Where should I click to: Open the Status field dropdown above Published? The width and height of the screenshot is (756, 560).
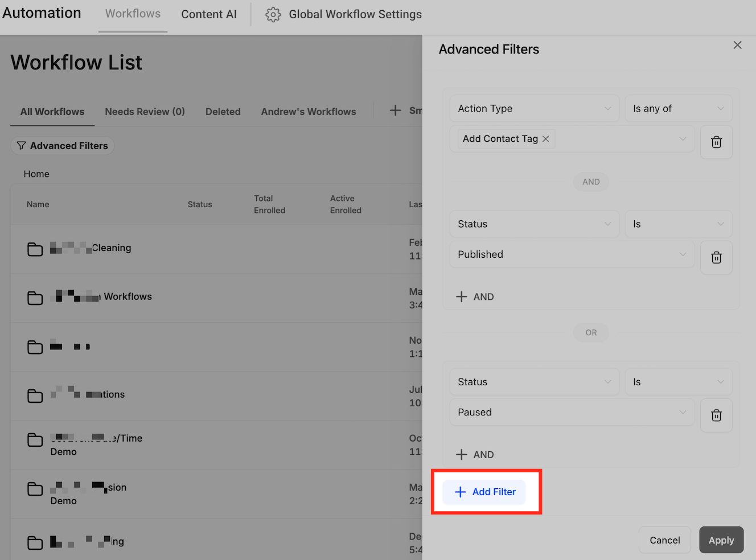[x=535, y=224]
